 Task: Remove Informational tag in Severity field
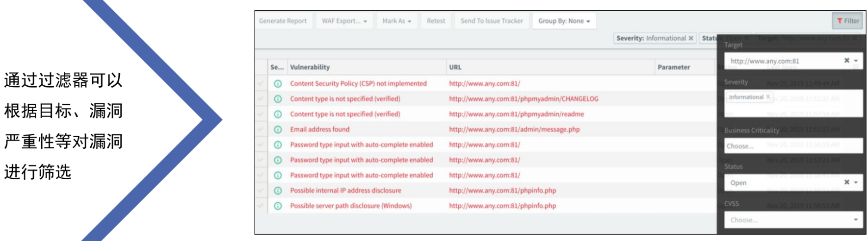point(768,97)
